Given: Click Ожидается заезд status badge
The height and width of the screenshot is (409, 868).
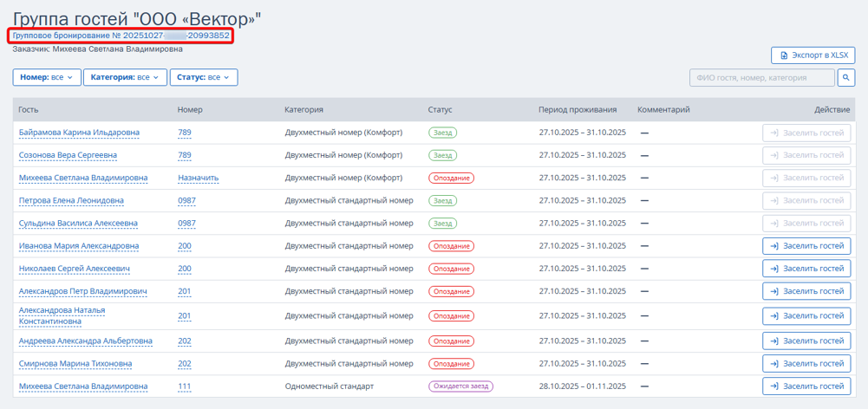Looking at the screenshot, I should [x=460, y=386].
